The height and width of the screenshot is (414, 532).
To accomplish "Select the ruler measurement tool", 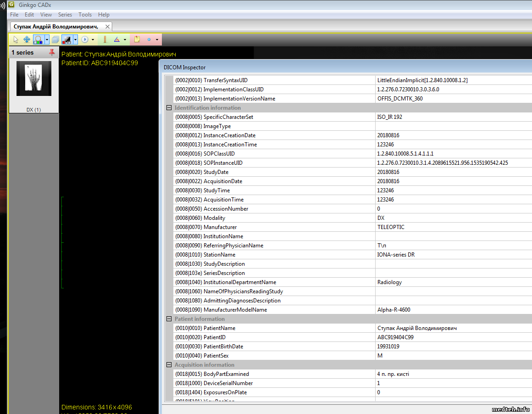I will 105,39.
